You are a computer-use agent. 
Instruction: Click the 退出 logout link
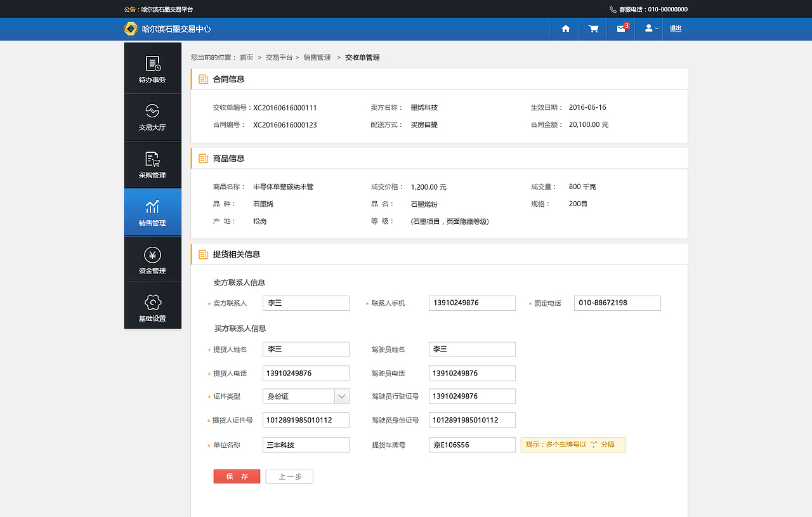pyautogui.click(x=676, y=29)
